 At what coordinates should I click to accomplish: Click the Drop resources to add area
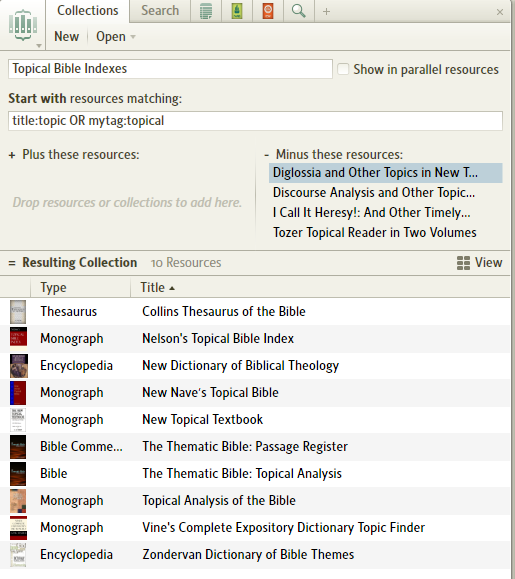click(x=127, y=203)
